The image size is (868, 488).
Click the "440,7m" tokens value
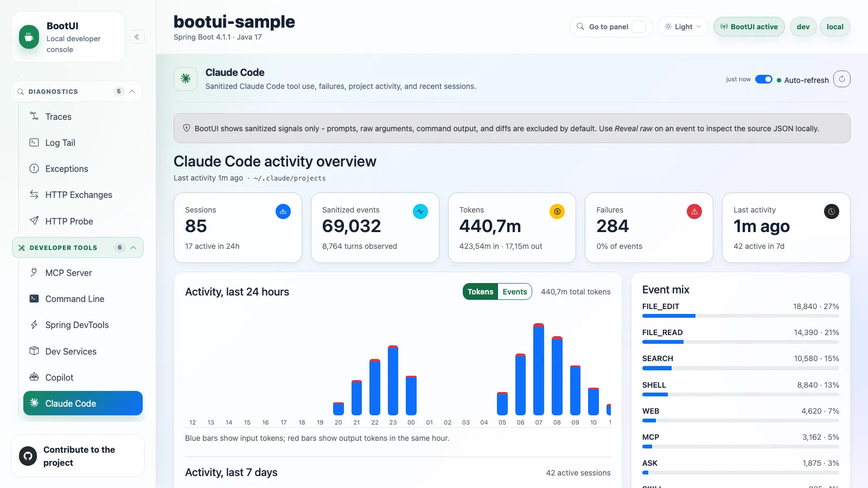tap(490, 226)
